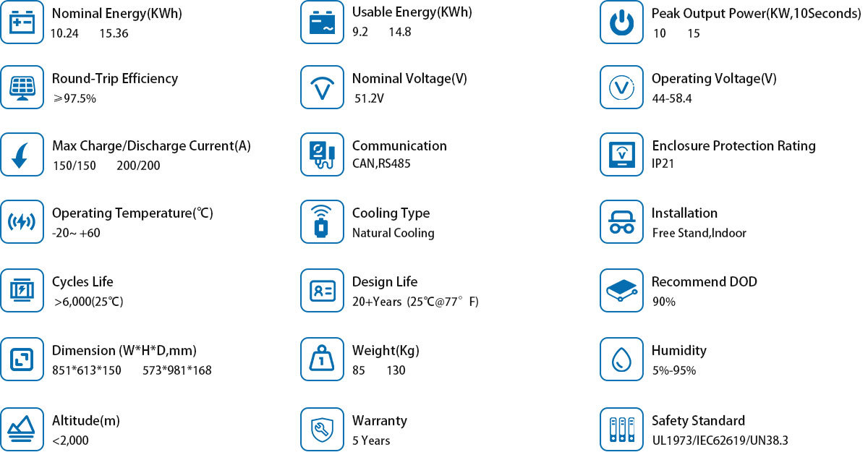
Task: Select the Nominal Voltage V icon
Action: click(322, 88)
